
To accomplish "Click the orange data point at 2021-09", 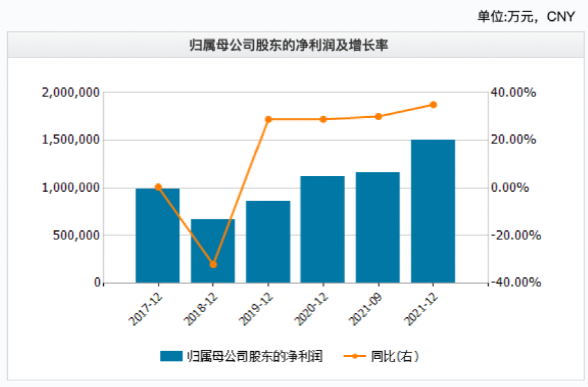I will (x=378, y=117).
